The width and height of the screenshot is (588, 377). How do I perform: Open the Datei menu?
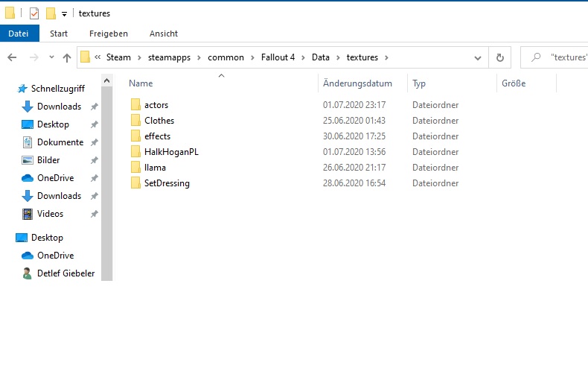tap(18, 34)
